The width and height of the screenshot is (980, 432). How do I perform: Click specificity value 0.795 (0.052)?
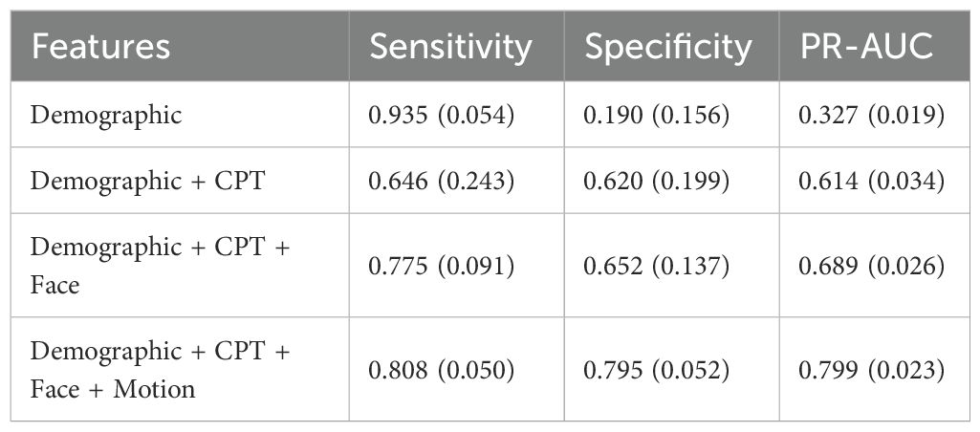point(657,370)
